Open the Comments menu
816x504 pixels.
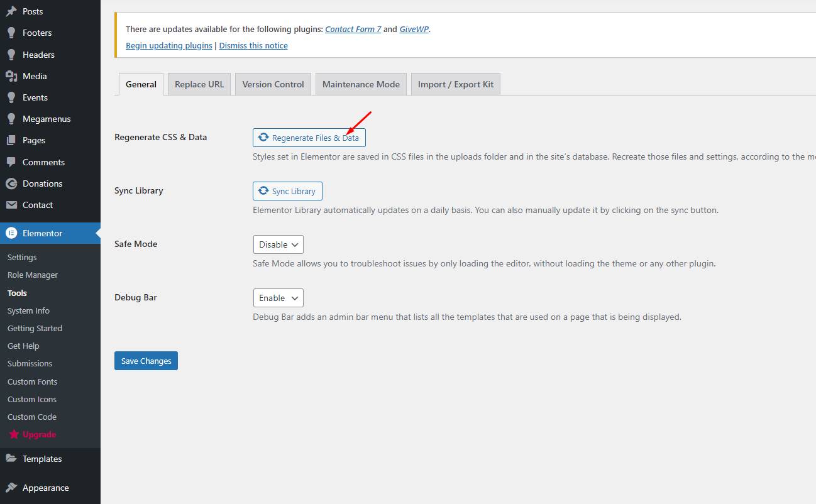tap(50, 162)
